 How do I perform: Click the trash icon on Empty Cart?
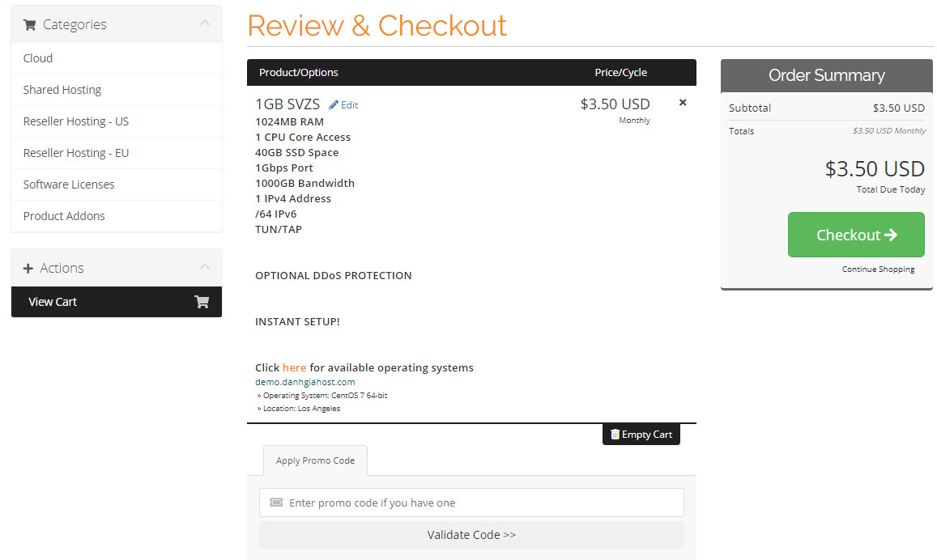[x=615, y=435]
